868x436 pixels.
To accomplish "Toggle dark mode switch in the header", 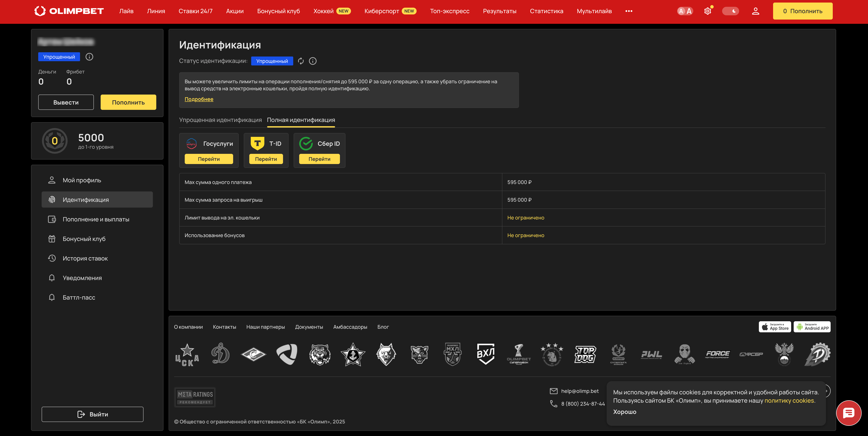I will [x=731, y=11].
